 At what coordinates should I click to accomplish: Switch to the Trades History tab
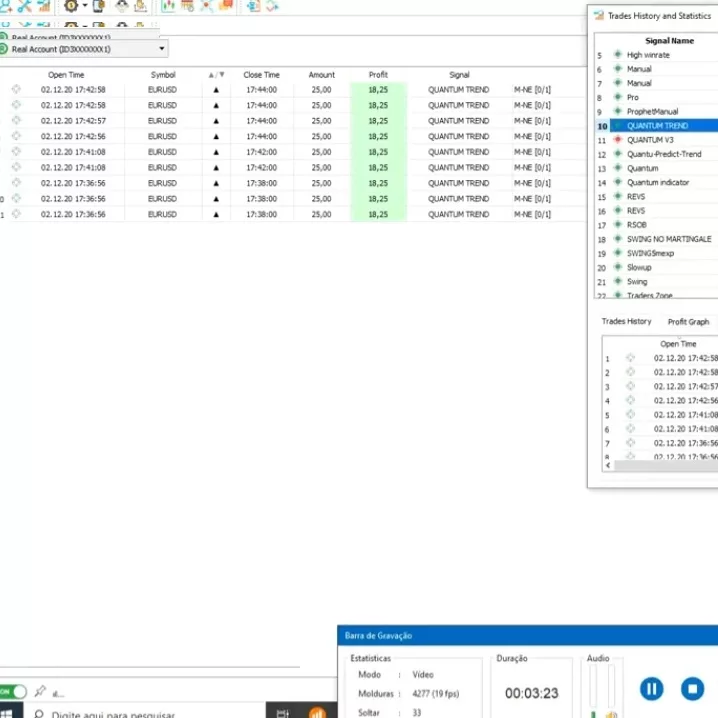coord(626,321)
